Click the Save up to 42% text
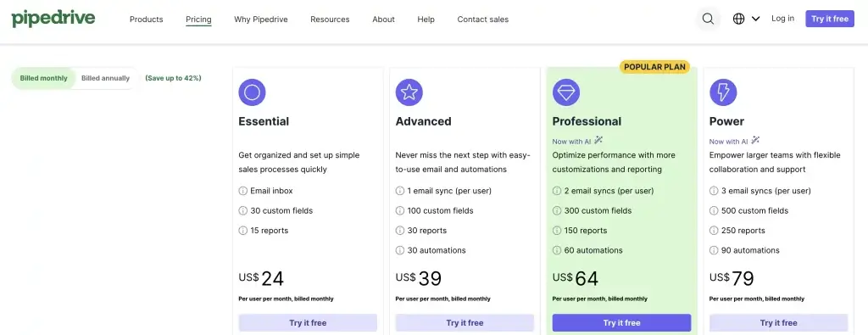The image size is (868, 335). 173,79
